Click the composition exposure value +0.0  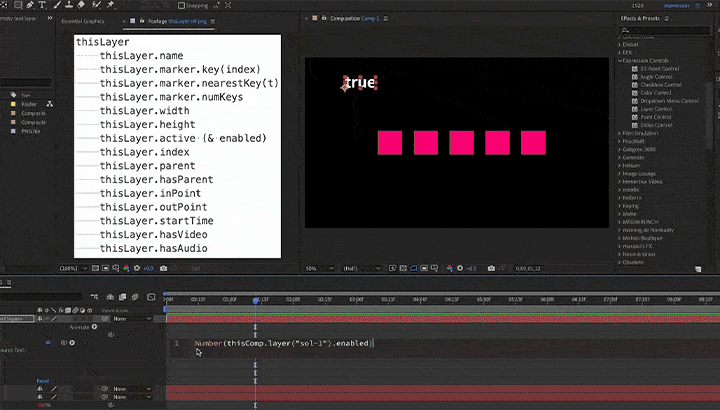click(471, 268)
